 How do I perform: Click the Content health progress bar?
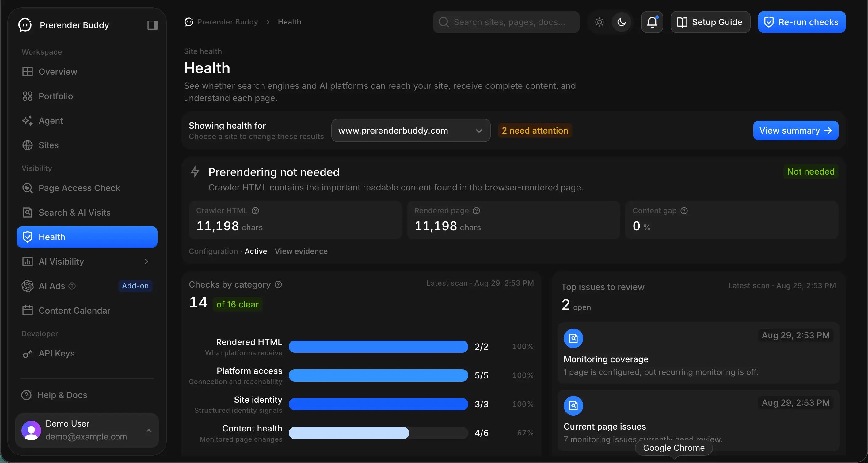pos(378,433)
